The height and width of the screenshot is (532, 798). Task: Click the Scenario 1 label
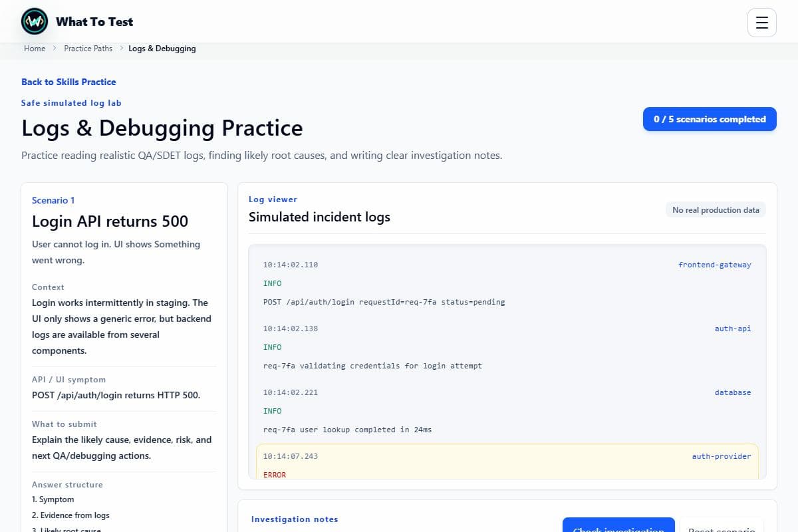pyautogui.click(x=53, y=200)
